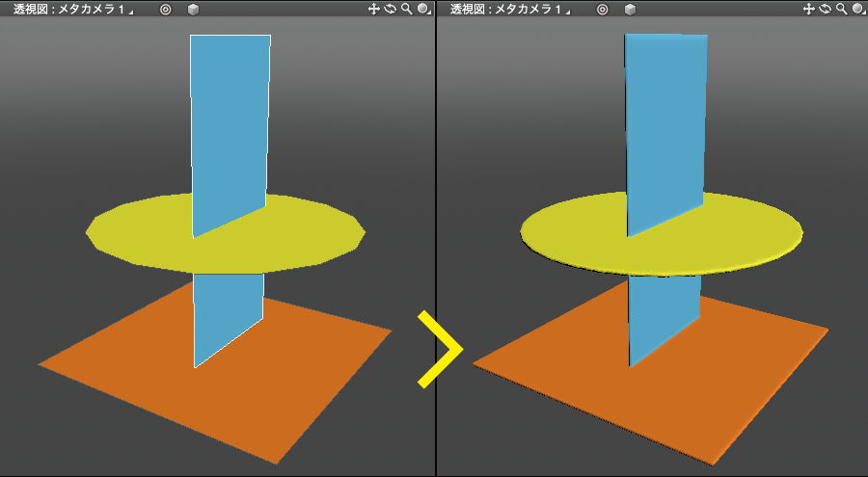868x477 pixels.
Task: Select the rotate view tool in right viewport
Action: (826, 9)
